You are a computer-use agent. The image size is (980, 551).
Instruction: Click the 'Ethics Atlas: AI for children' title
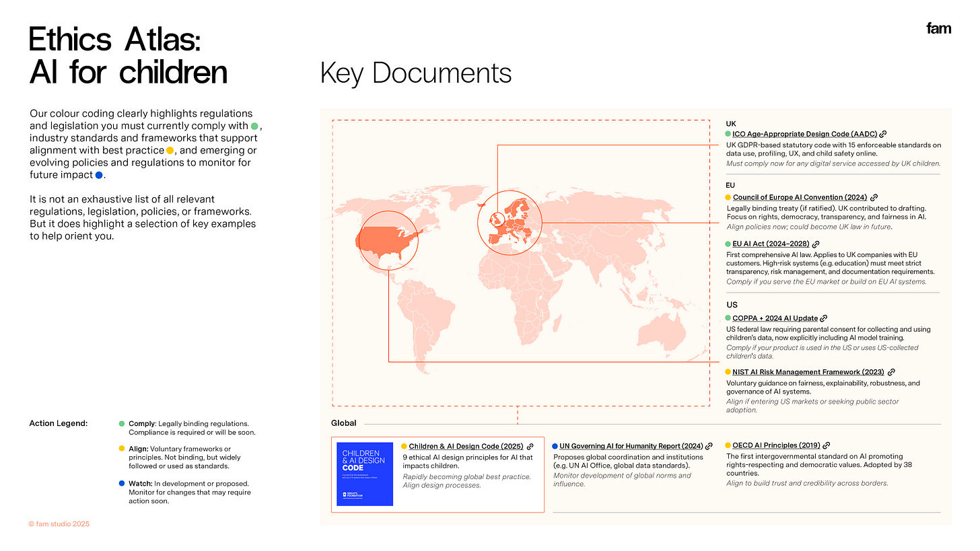(x=128, y=57)
